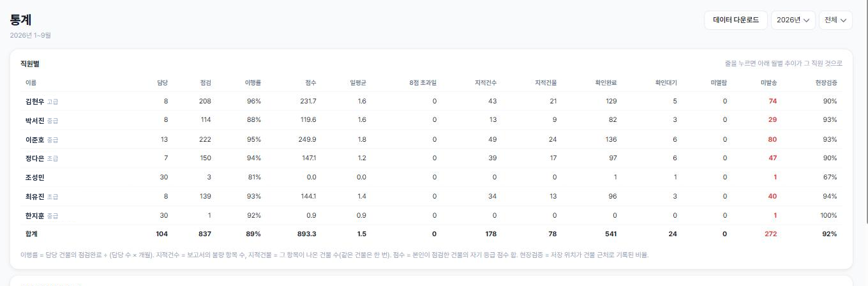
Task: Select the 박서진 employee row name
Action: [x=35, y=121]
